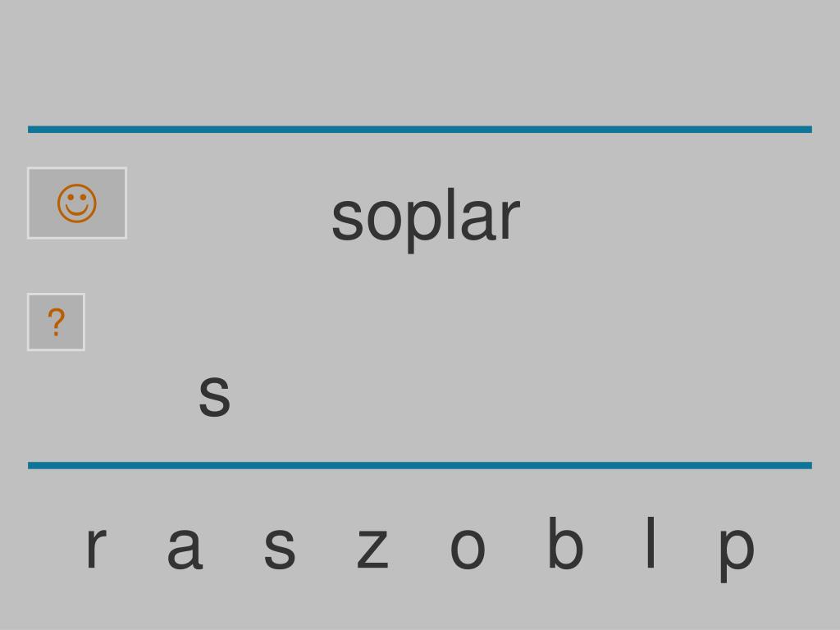Viewport: 840px width, 630px height.
Task: Click the target word 'soplar'
Action: coord(426,218)
